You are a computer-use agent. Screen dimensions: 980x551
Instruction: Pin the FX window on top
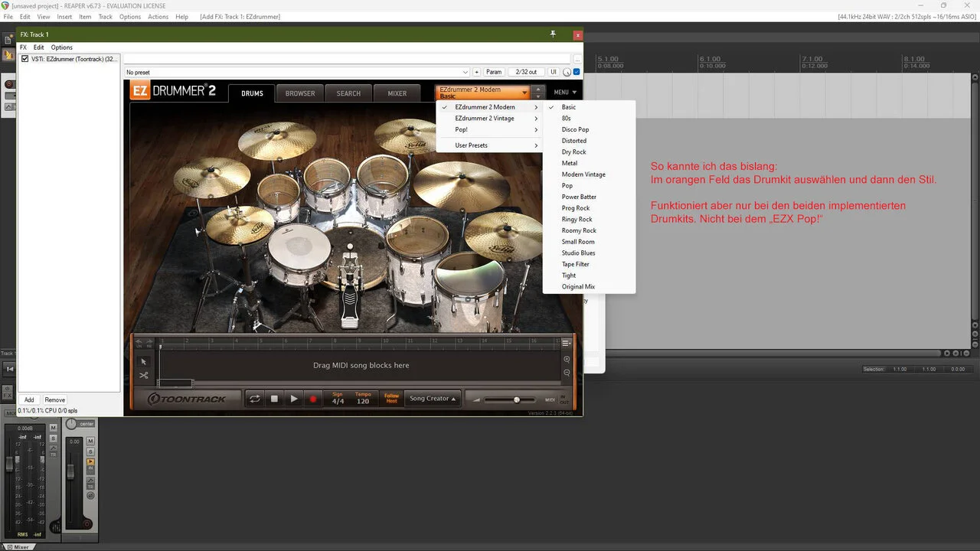tap(553, 34)
